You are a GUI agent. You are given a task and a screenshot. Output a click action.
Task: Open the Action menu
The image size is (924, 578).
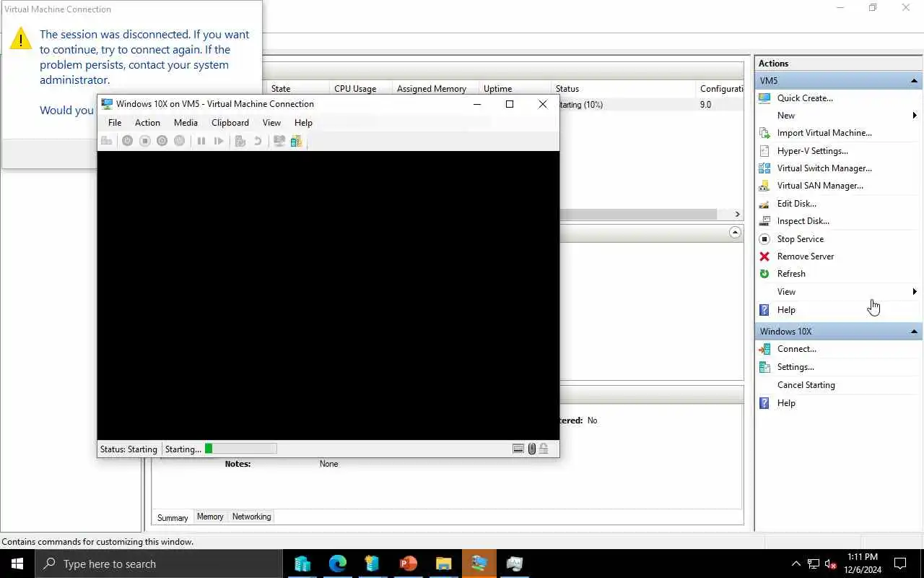(147, 123)
